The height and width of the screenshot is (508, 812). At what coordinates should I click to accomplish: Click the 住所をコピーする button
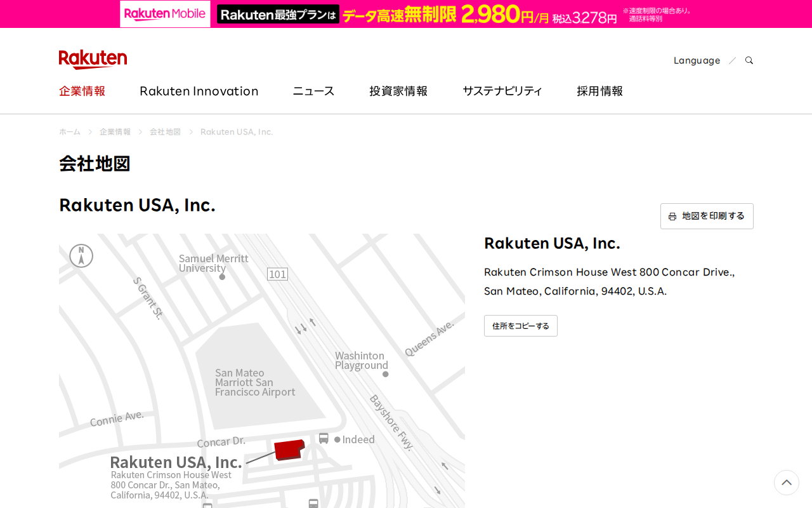click(521, 326)
